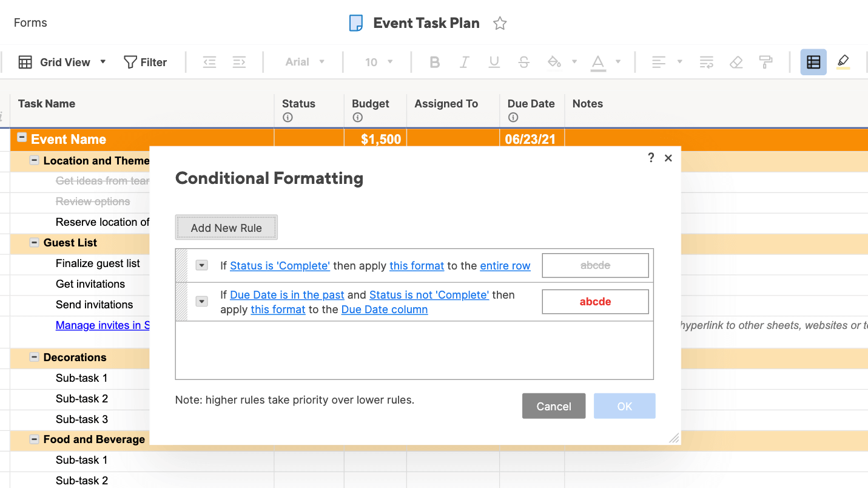Collapse the Event Name row
868x488 pixels.
pos(22,138)
